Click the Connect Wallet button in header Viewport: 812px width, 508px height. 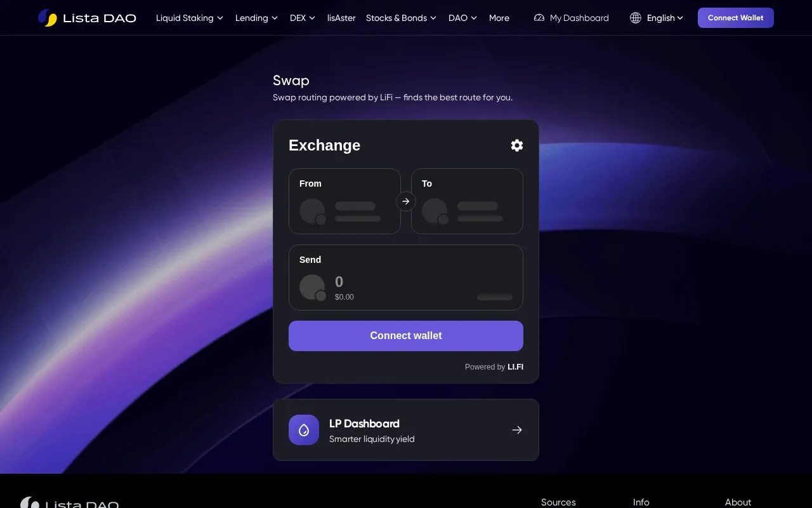[x=736, y=18]
